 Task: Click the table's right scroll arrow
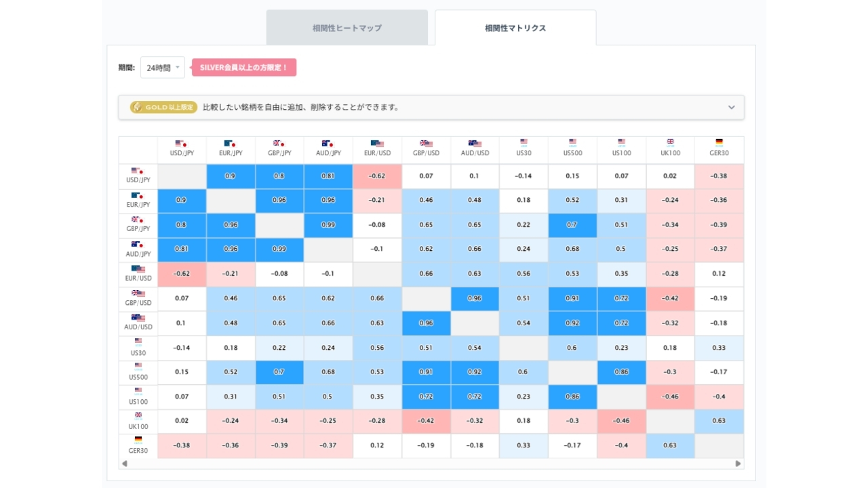pos(738,464)
